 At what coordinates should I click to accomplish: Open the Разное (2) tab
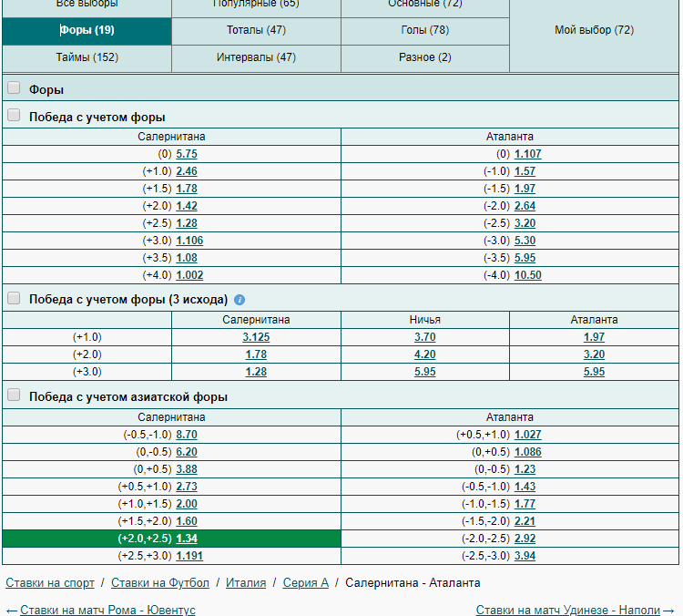tap(425, 58)
